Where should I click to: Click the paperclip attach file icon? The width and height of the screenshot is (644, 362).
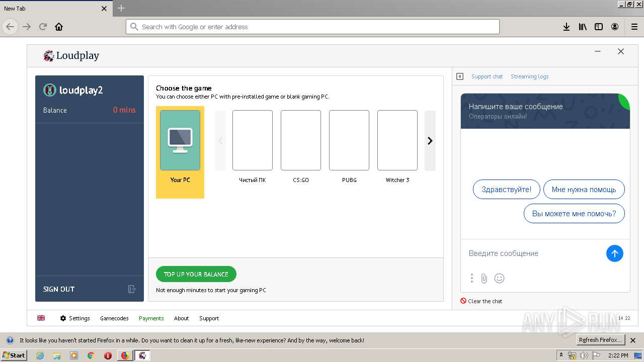[484, 278]
